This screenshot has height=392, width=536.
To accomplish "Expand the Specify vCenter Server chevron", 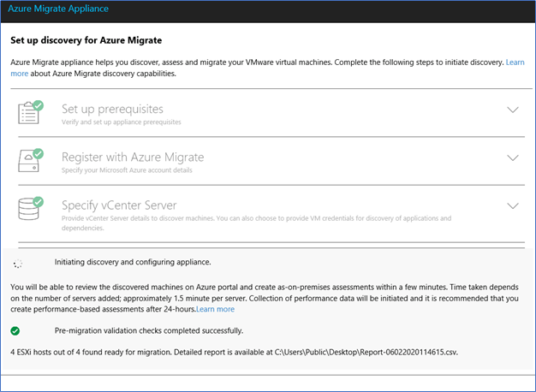I will click(513, 205).
